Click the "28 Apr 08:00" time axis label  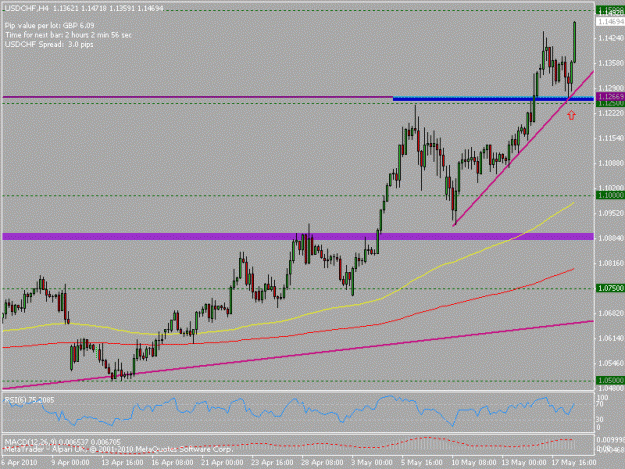(x=322, y=463)
